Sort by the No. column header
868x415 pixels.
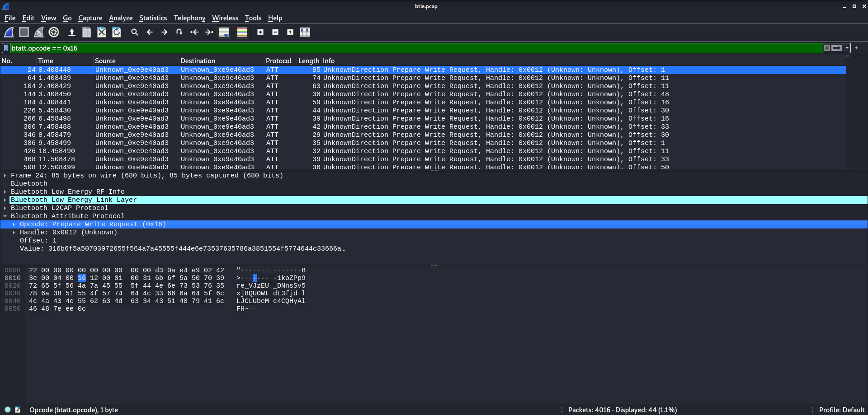(x=18, y=61)
